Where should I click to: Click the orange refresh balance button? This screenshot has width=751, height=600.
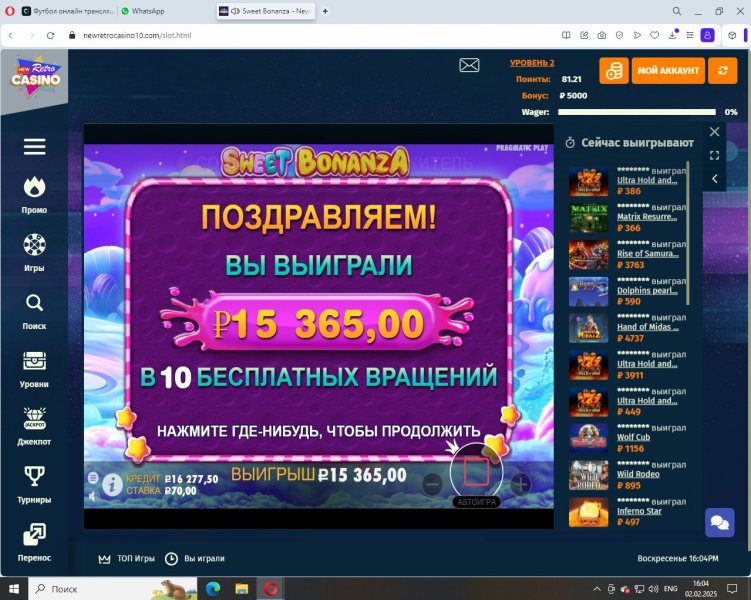point(723,71)
